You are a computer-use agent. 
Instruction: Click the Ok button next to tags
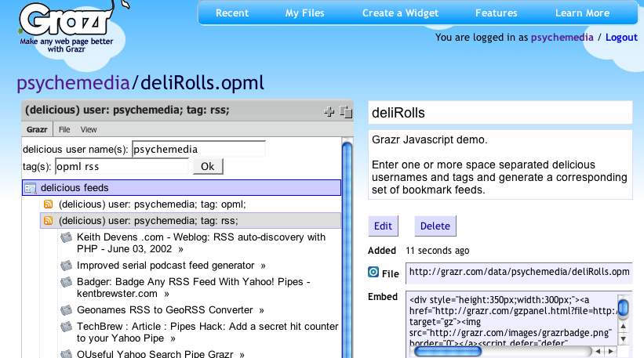pyautogui.click(x=207, y=167)
